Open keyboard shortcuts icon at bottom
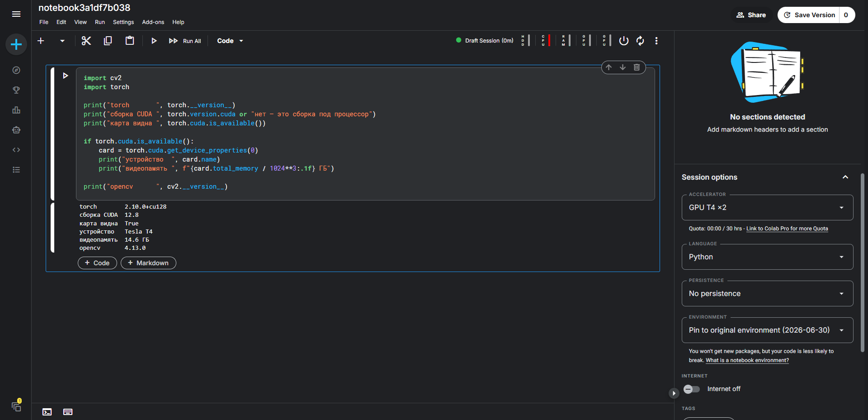 click(68, 412)
